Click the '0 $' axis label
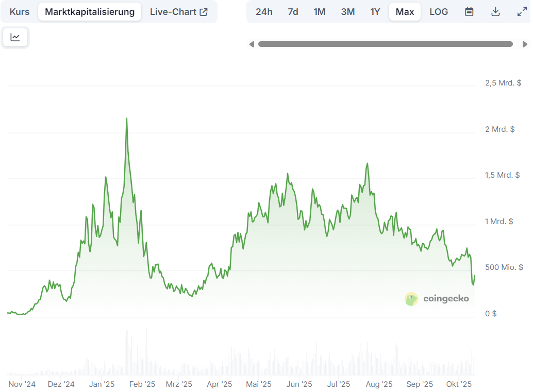Viewport: 533px width, 392px height. point(491,314)
